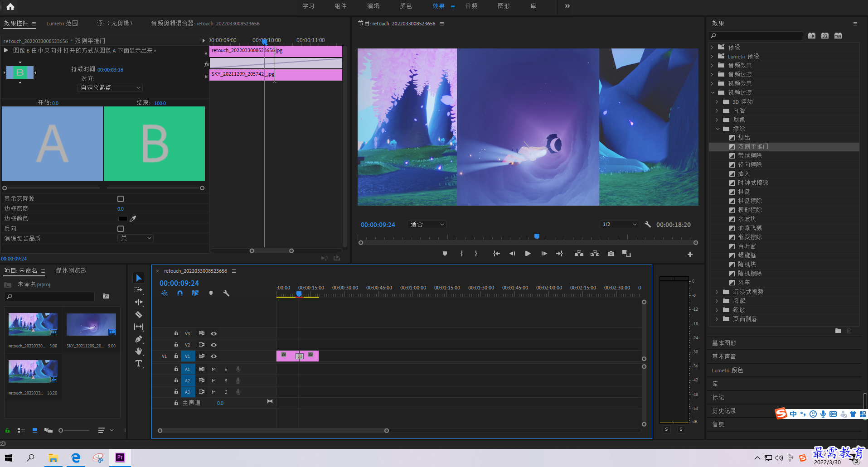This screenshot has height=467, width=868.
Task: Click the start transition slider handle
Action: 5,188
